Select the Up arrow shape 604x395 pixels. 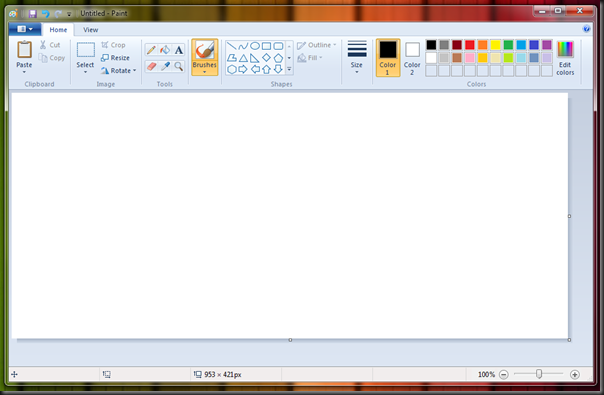pos(266,69)
